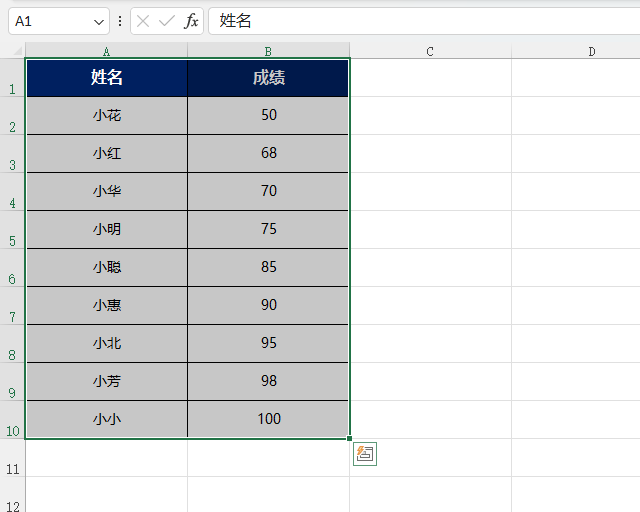
Task: Select the cell 小小
Action: pos(107,419)
